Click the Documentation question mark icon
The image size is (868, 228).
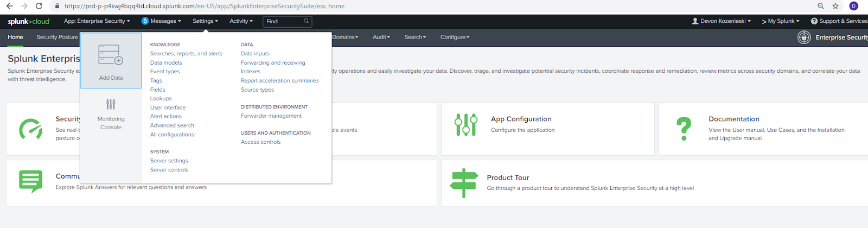[684, 129]
